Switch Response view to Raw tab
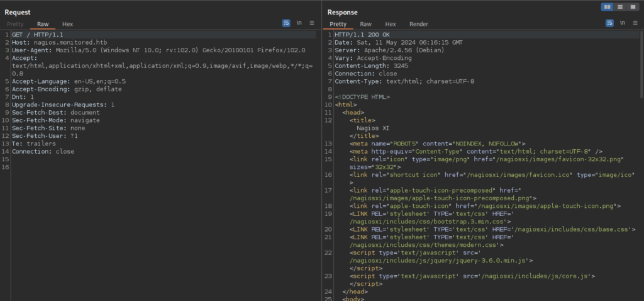644x301 pixels. (365, 24)
